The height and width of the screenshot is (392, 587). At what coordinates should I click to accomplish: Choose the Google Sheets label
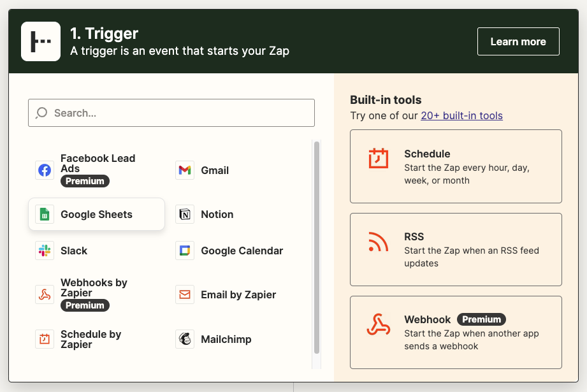click(x=97, y=214)
